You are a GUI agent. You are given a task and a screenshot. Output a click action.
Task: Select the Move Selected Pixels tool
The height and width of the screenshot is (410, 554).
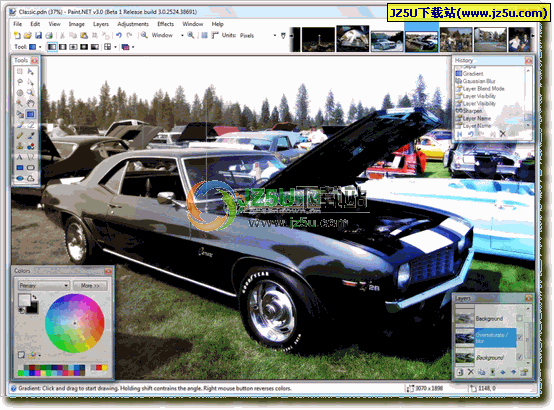point(31,72)
